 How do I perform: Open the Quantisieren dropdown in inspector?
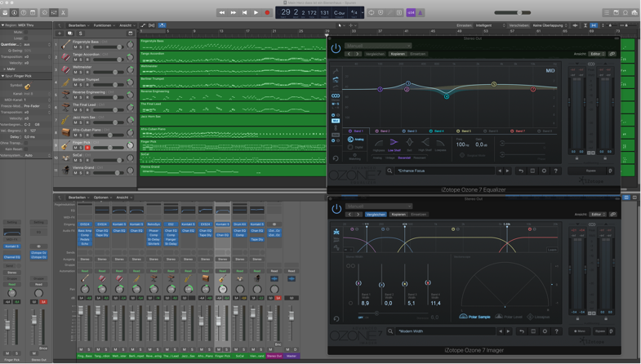click(36, 44)
